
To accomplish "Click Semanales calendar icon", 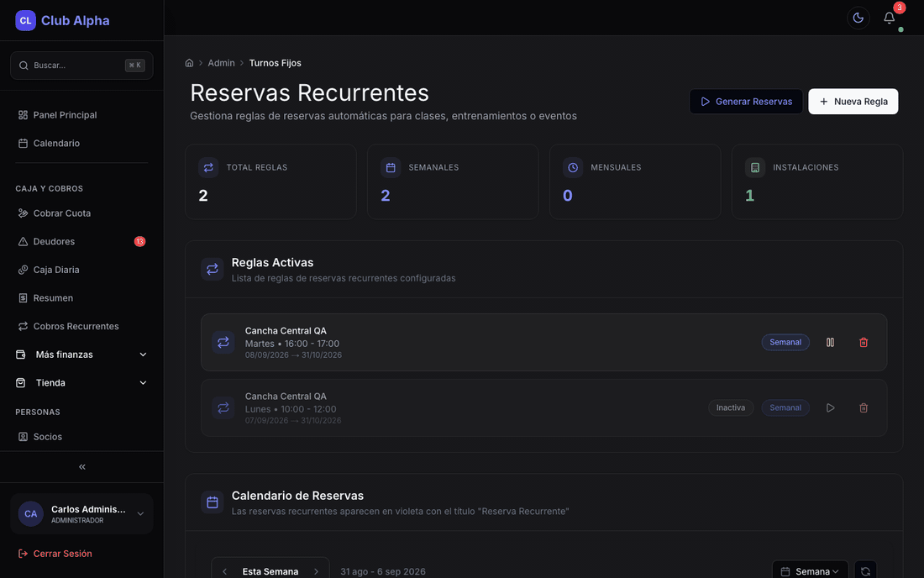I will (x=391, y=168).
